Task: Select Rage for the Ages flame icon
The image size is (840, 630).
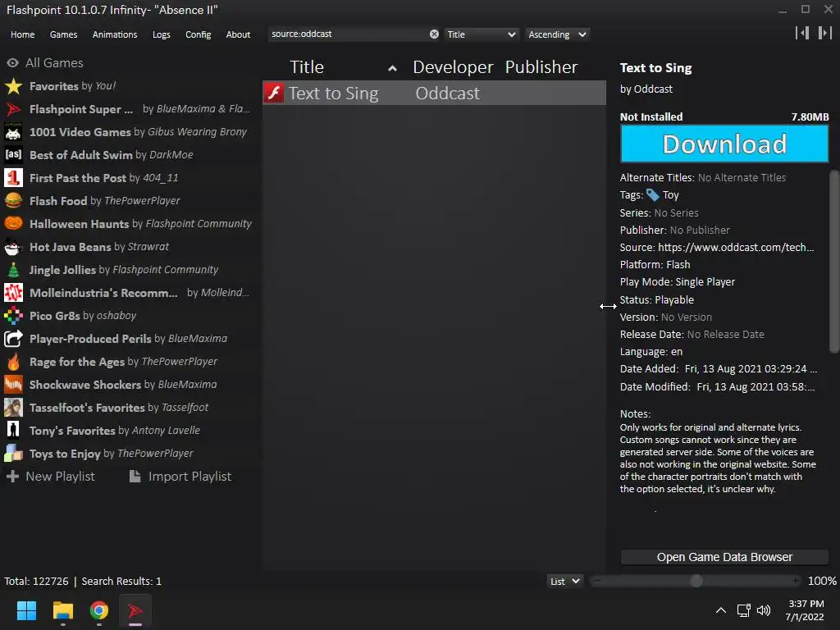Action: pyautogui.click(x=13, y=362)
